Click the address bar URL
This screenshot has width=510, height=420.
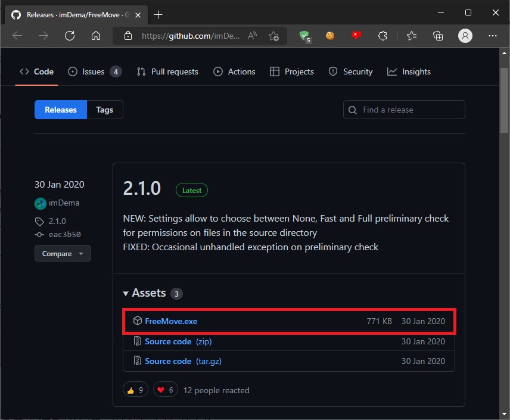190,36
